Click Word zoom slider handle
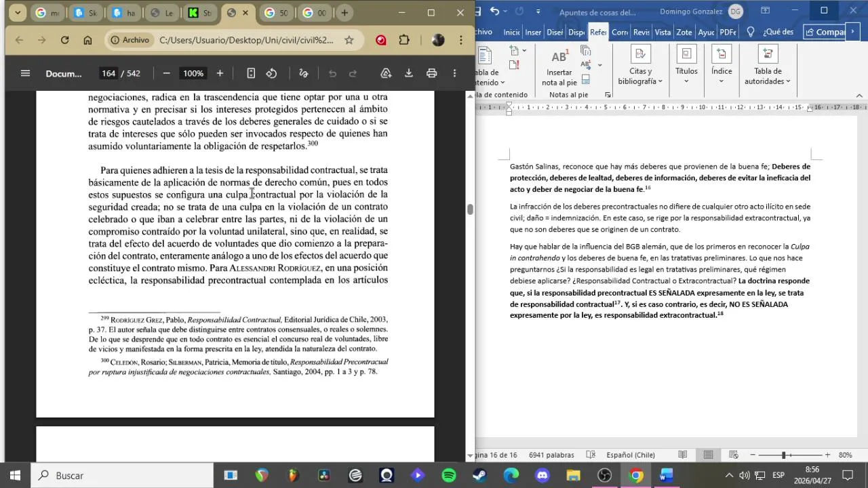 tap(783, 455)
